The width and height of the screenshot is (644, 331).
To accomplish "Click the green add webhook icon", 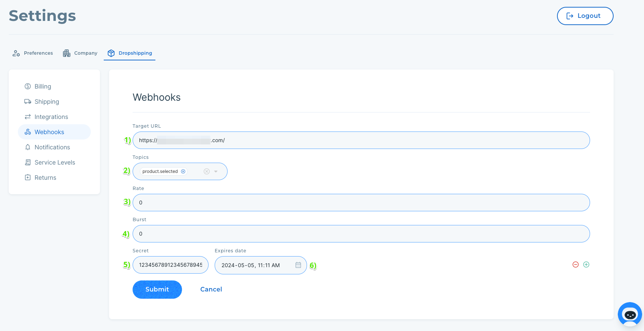I will click(586, 264).
